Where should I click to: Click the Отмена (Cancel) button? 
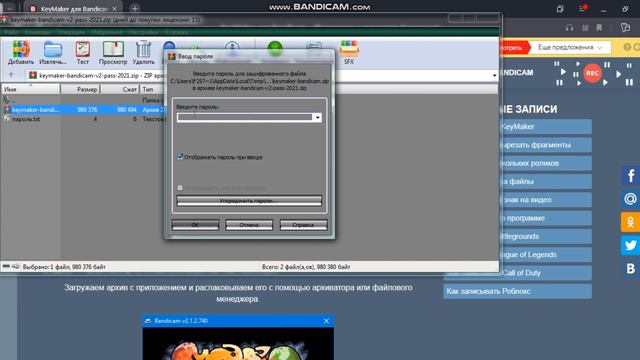coord(249,225)
